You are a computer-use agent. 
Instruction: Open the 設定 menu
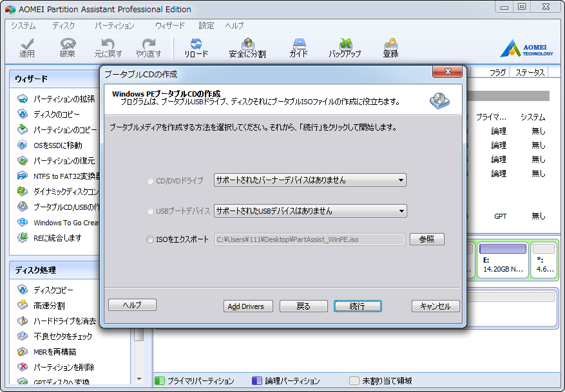pyautogui.click(x=206, y=26)
